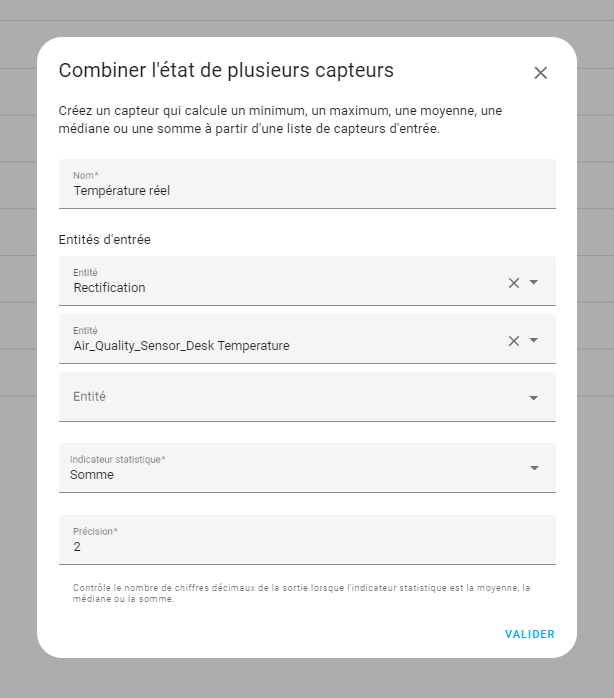Image resolution: width=614 pixels, height=698 pixels.
Task: Clear the Rectification entity selection
Action: click(x=514, y=283)
